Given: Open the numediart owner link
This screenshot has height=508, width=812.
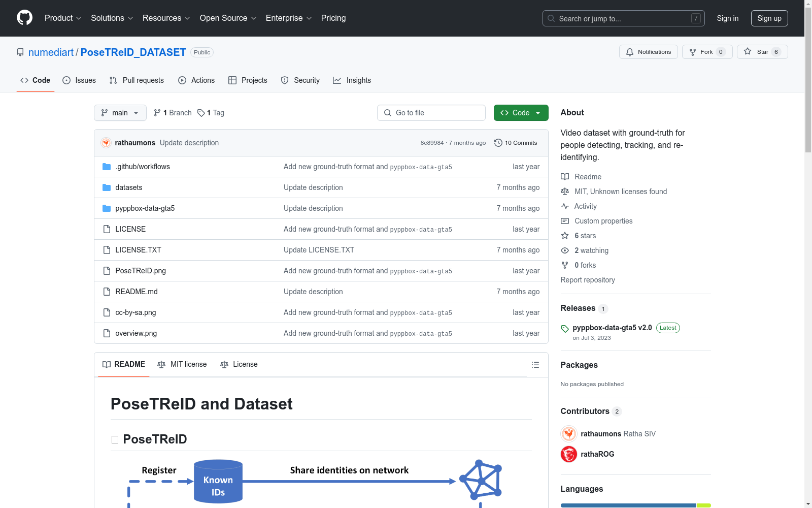Looking at the screenshot, I should 51,52.
